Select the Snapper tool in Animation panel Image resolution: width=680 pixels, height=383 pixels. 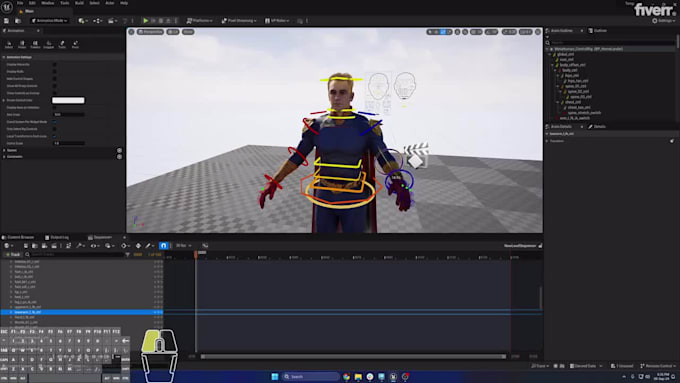pos(49,44)
